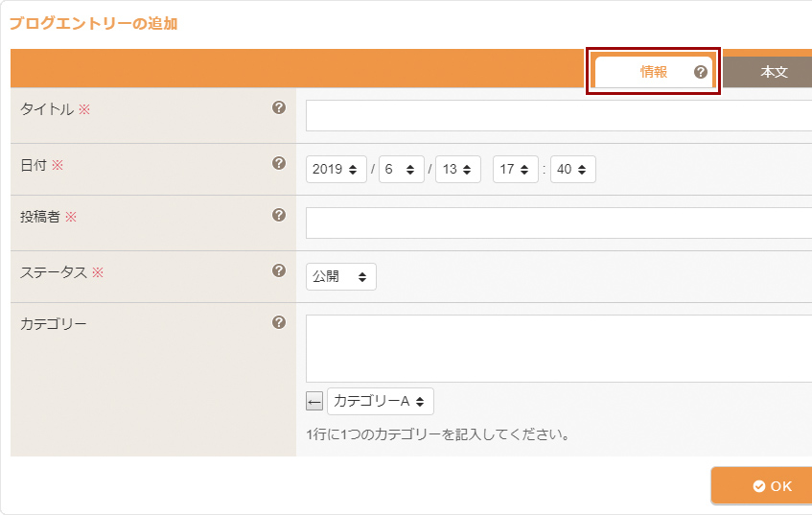Click the OK button
The width and height of the screenshot is (812, 515).
coord(762,486)
